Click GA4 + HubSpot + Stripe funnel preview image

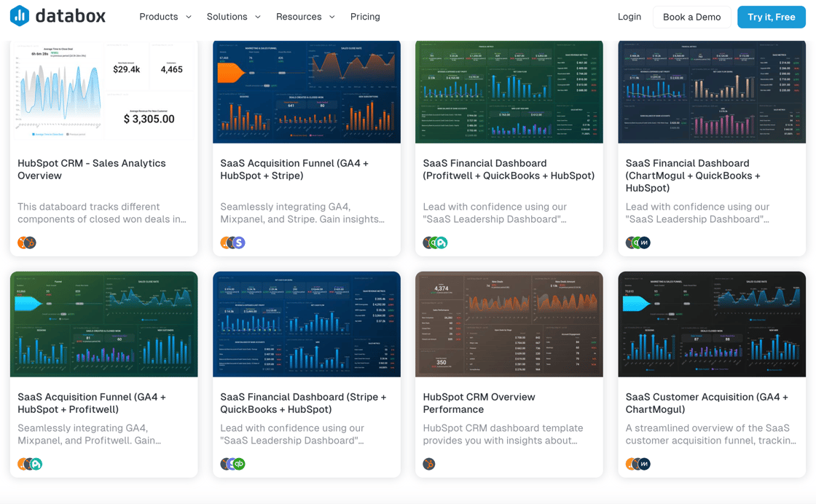tap(307, 92)
